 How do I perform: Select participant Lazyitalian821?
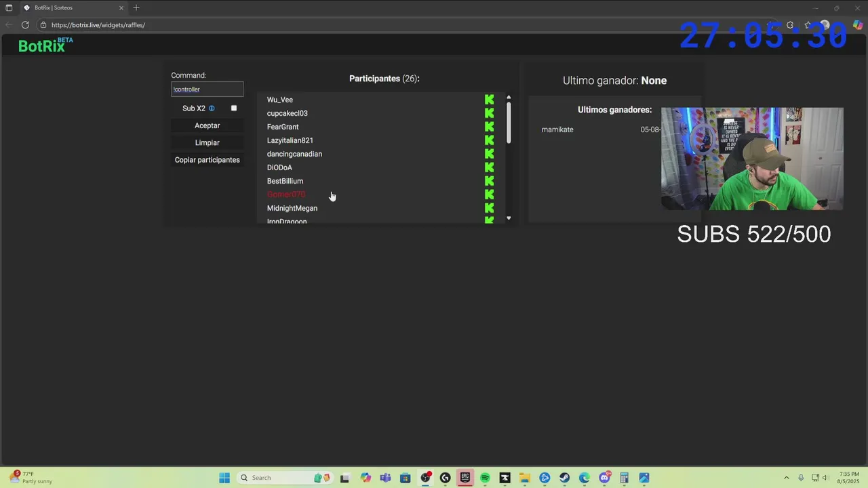click(x=290, y=140)
